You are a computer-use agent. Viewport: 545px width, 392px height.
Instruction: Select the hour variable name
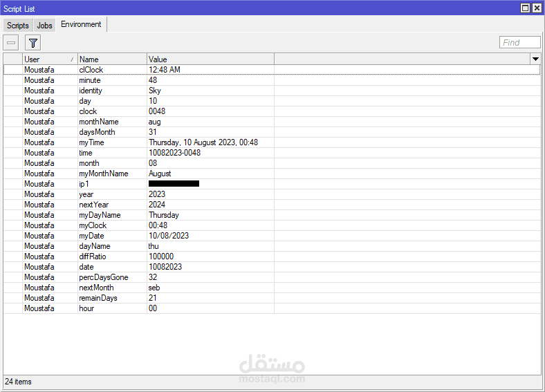tap(86, 308)
